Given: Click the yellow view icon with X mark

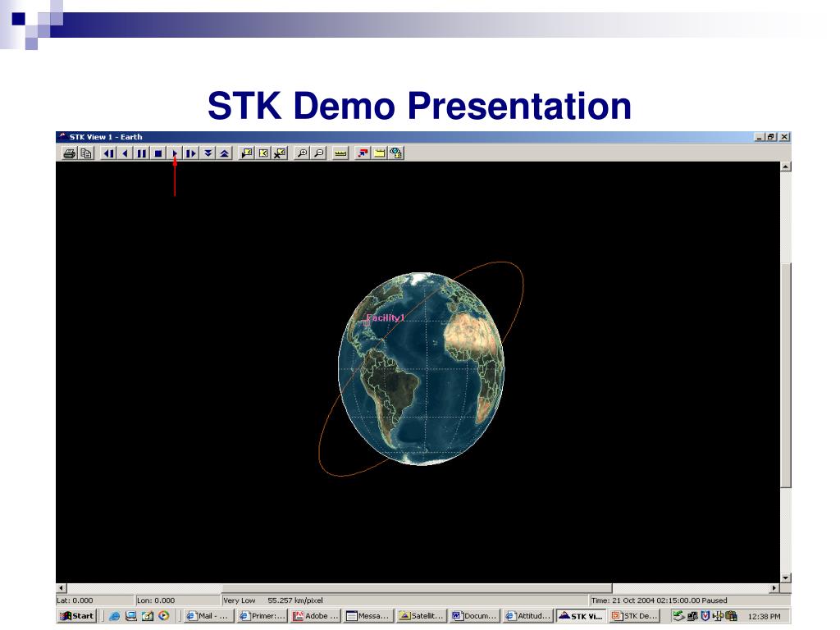Looking at the screenshot, I should [281, 153].
